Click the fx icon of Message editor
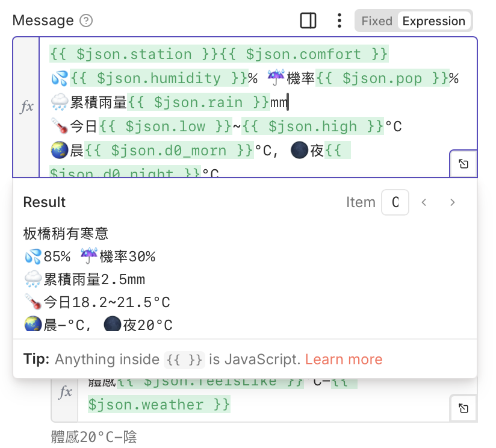This screenshot has height=448, width=496. [x=26, y=107]
